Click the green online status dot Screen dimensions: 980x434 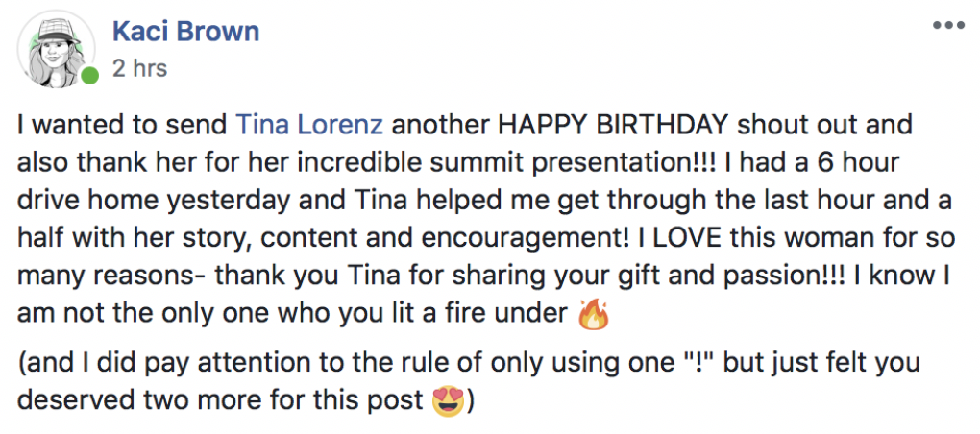tap(89, 76)
